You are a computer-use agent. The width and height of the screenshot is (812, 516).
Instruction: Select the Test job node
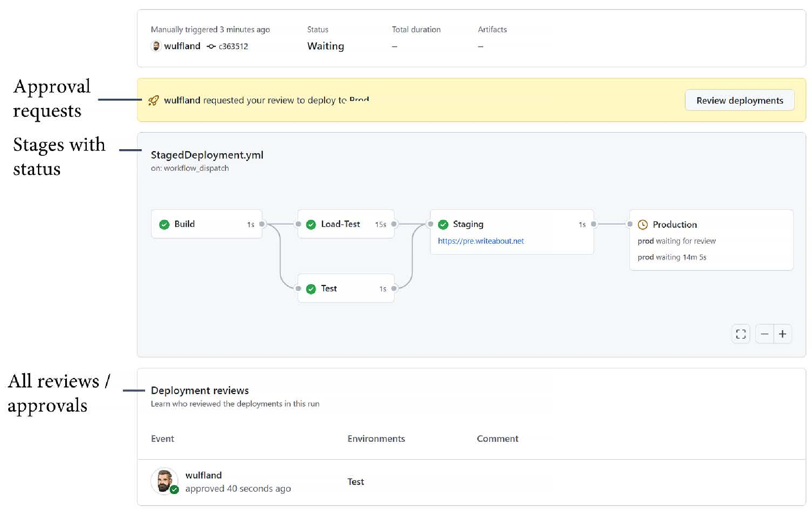(x=346, y=288)
